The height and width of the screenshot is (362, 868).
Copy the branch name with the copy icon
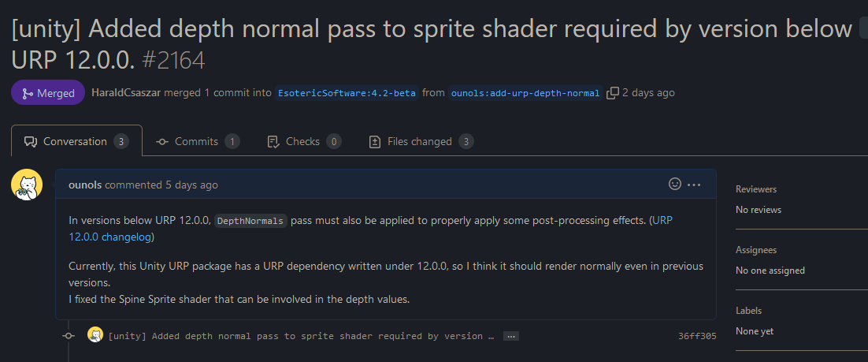coord(612,93)
